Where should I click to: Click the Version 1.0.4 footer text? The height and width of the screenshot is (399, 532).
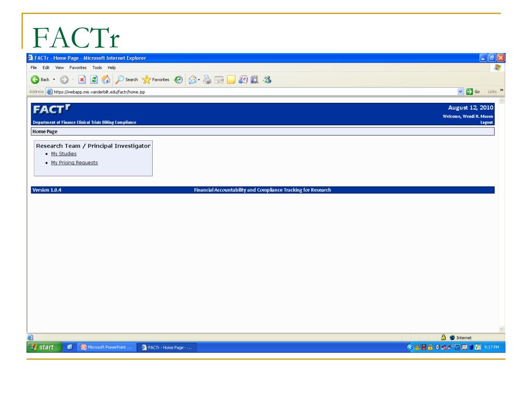point(47,190)
